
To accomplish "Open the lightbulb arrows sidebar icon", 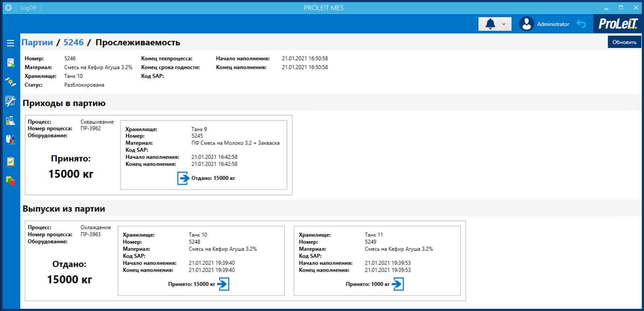I will tap(10, 82).
